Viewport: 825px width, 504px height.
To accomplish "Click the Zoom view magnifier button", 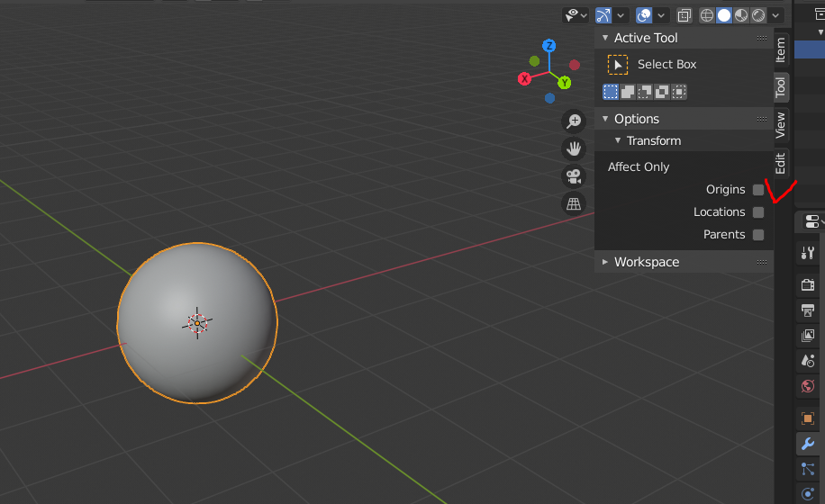I will (574, 121).
